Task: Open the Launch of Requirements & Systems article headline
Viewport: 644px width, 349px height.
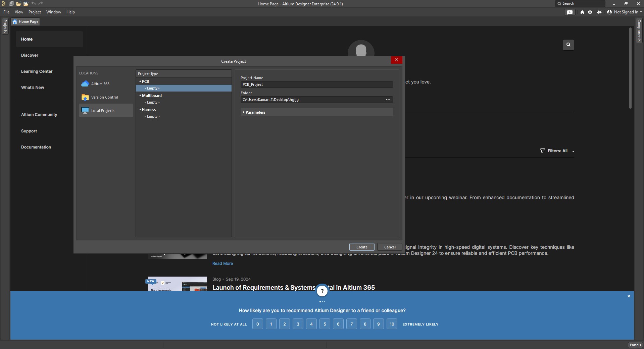Action: coord(294,288)
